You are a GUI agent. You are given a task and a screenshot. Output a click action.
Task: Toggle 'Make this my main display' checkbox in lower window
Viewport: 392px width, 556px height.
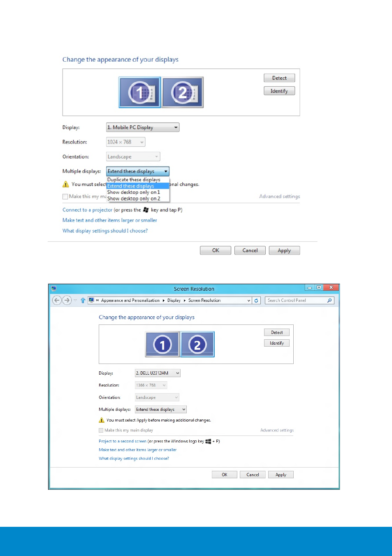pos(101,430)
